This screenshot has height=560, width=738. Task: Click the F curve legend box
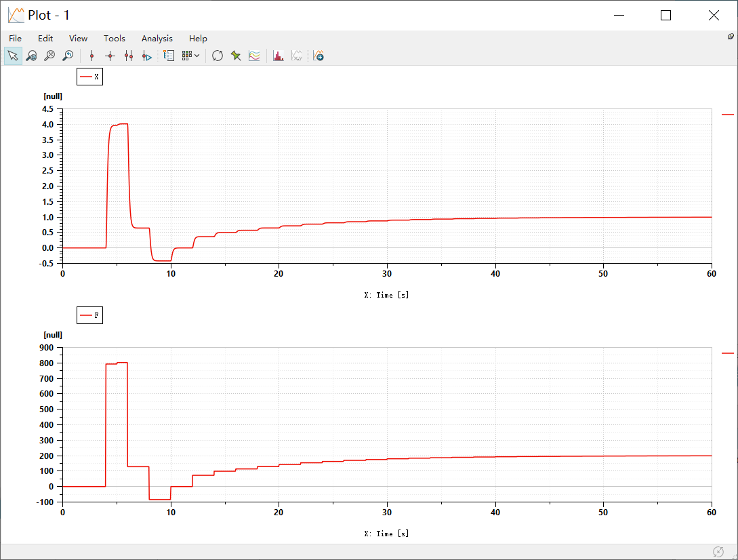point(89,315)
